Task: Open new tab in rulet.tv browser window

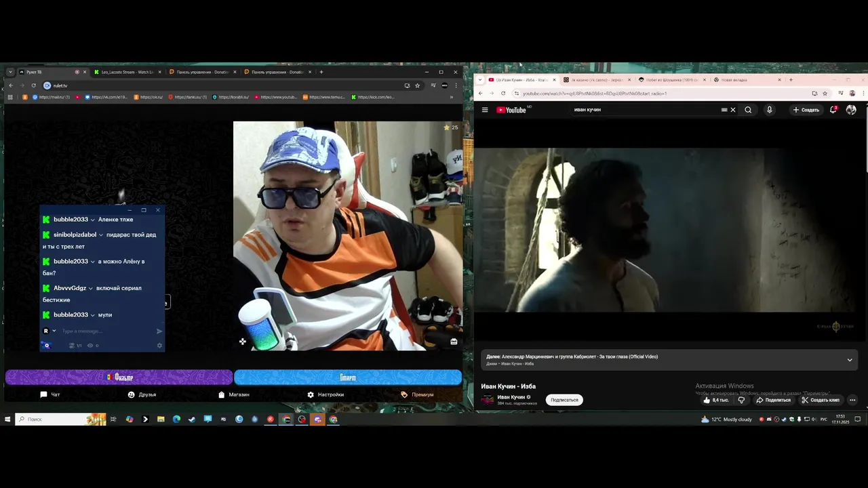Action: 321,72
